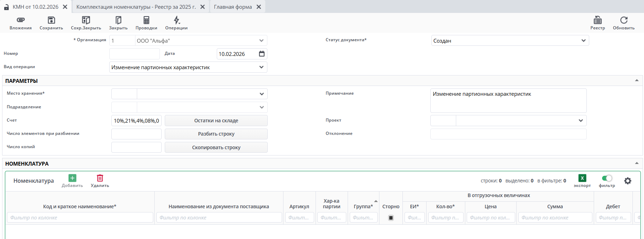Expand the Статус документа dropdown

(583, 41)
